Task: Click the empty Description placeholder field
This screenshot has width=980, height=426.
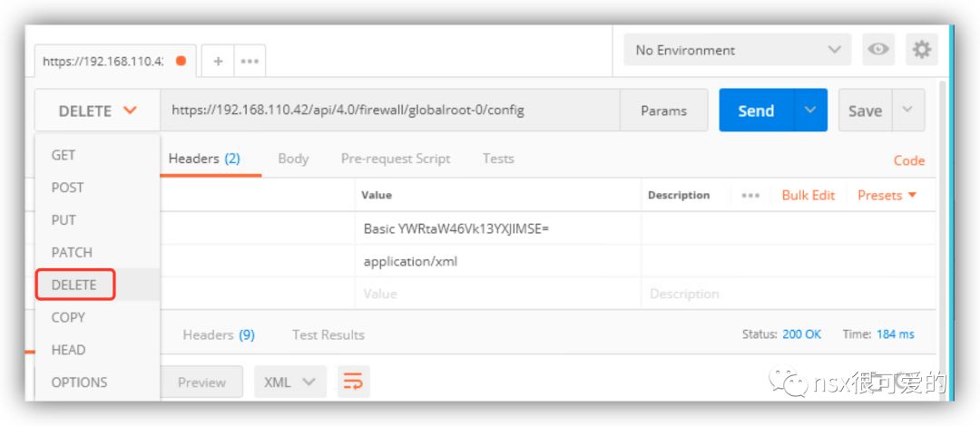Action: (x=788, y=294)
